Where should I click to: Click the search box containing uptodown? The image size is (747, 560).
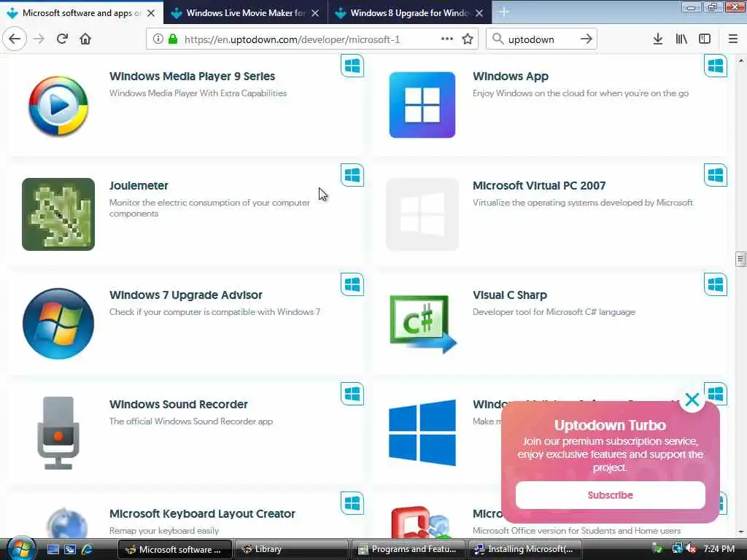pos(541,39)
